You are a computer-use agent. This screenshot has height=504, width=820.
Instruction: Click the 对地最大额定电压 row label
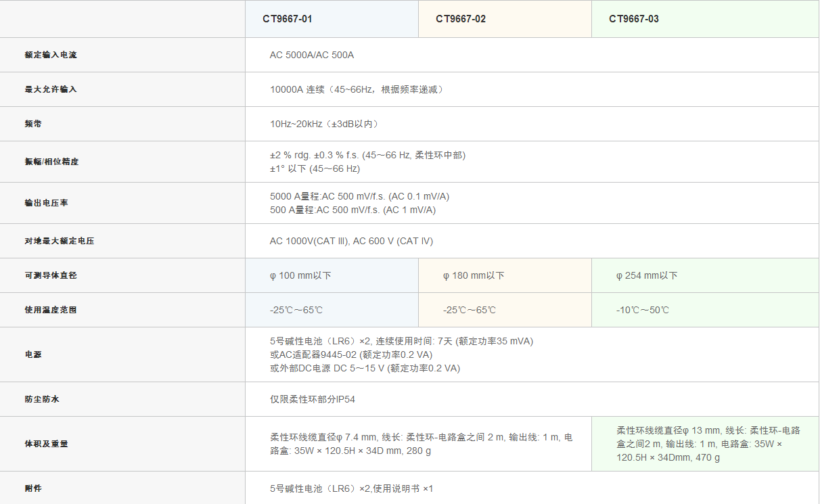point(60,242)
